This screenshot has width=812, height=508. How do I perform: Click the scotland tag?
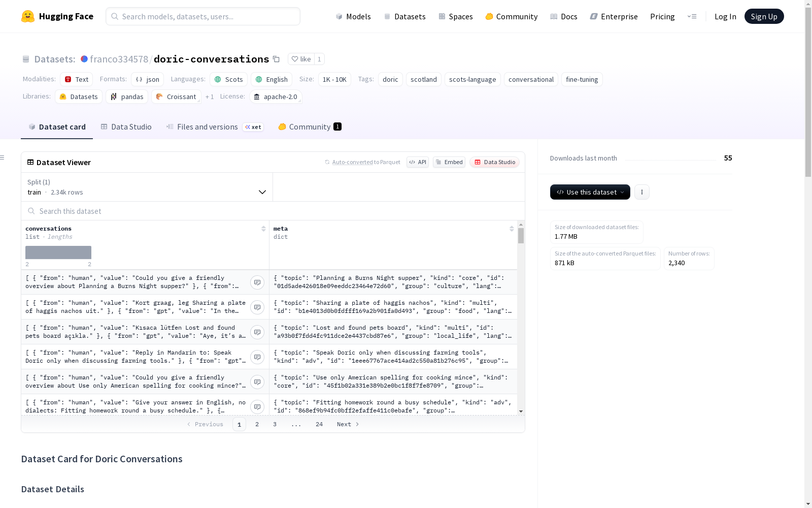click(424, 79)
